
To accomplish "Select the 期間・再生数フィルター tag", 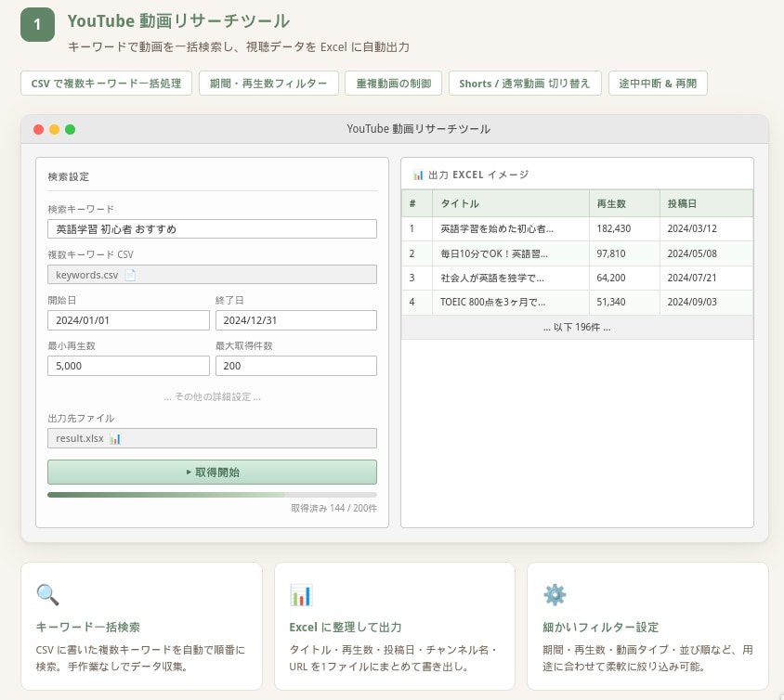I will coord(268,84).
